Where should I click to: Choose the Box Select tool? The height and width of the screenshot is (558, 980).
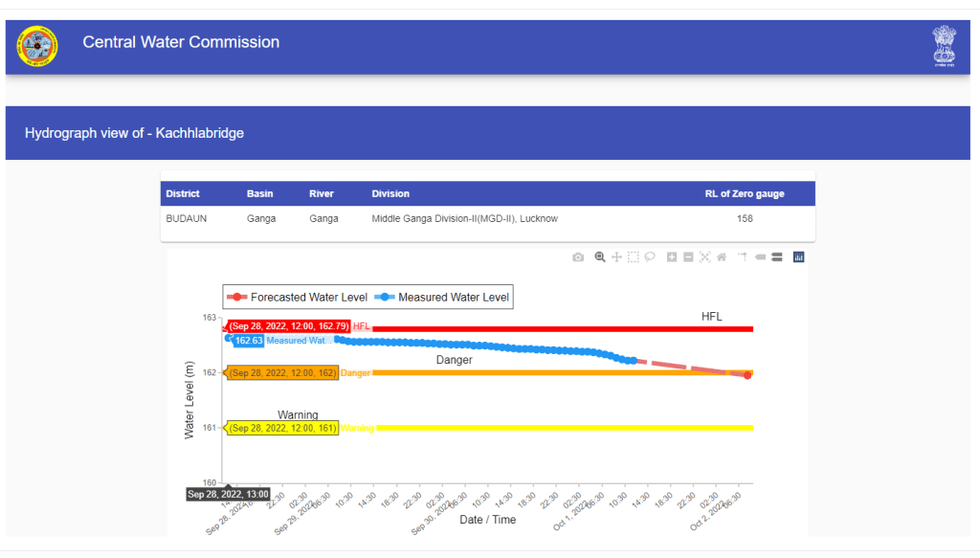(x=634, y=257)
